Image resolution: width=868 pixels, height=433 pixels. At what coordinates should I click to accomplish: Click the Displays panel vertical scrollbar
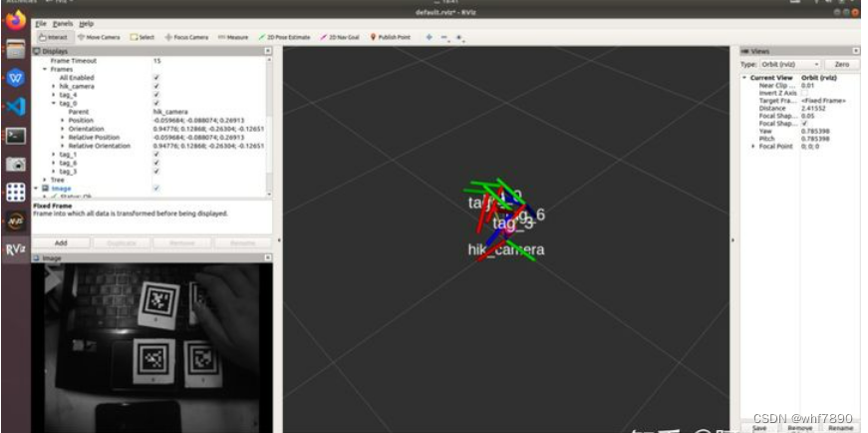(x=270, y=127)
